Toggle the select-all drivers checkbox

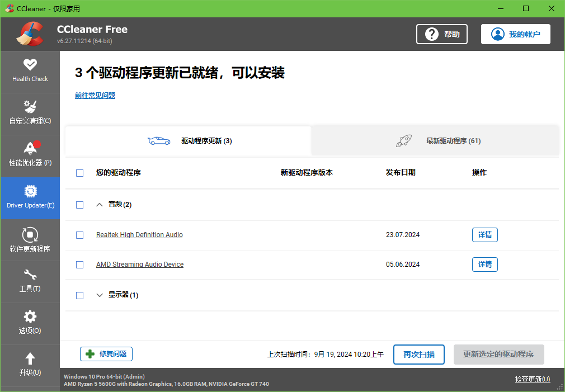pos(79,173)
